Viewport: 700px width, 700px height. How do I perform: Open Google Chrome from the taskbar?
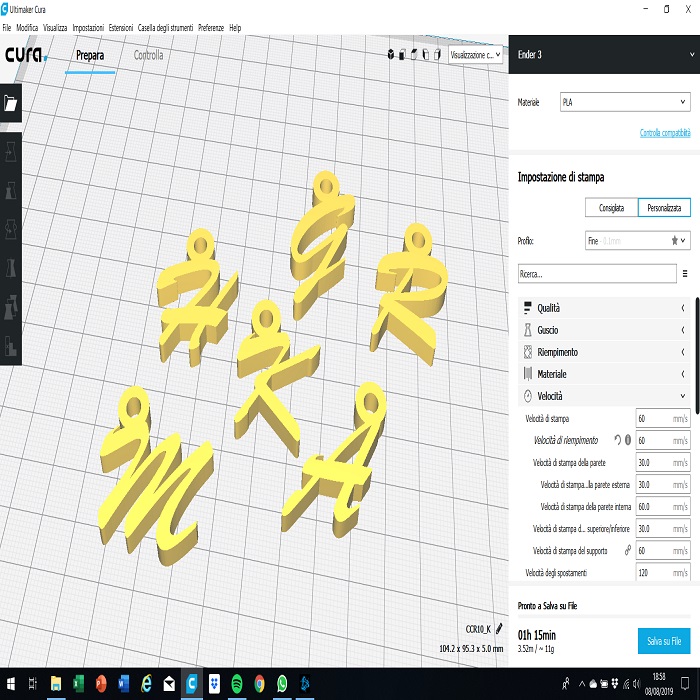coord(259,683)
